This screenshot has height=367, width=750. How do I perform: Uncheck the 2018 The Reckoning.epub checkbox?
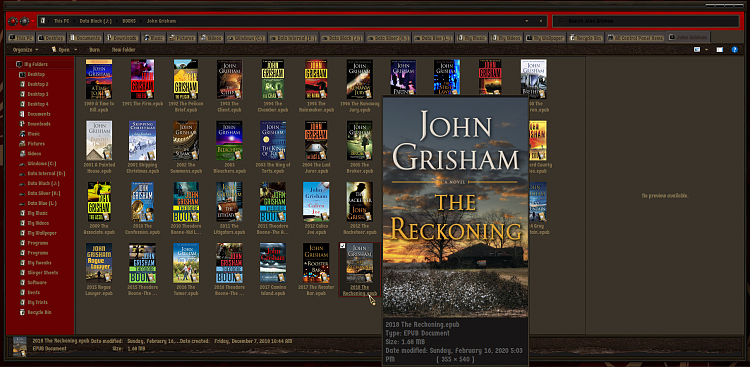(x=342, y=245)
